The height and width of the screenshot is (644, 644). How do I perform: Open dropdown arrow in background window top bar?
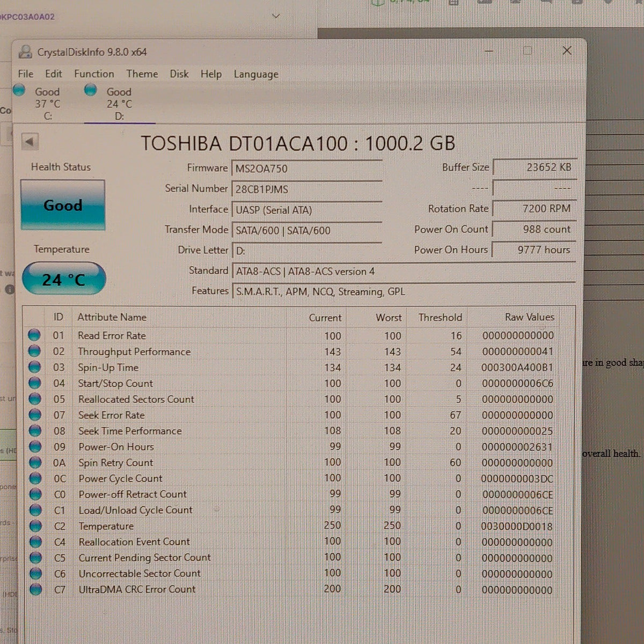(276, 16)
